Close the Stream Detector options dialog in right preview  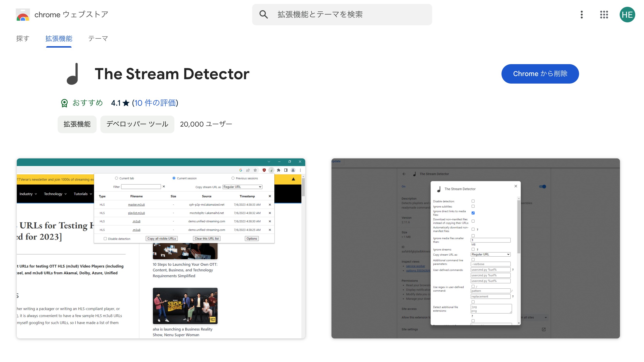[516, 186]
